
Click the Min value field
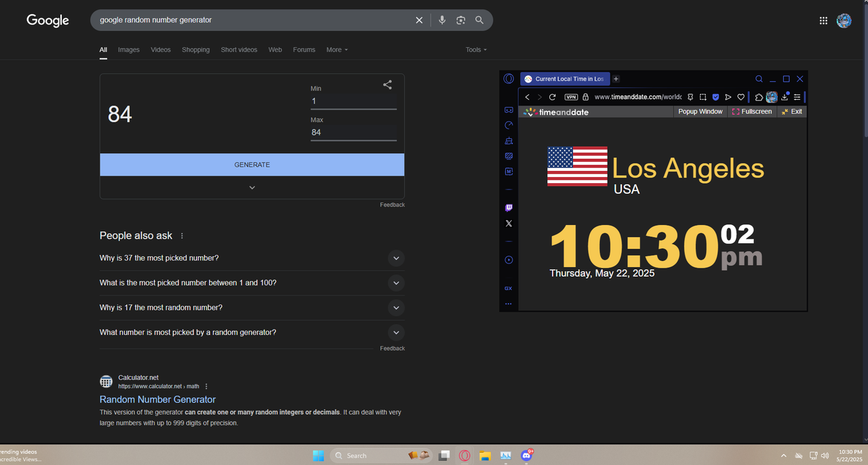click(353, 101)
